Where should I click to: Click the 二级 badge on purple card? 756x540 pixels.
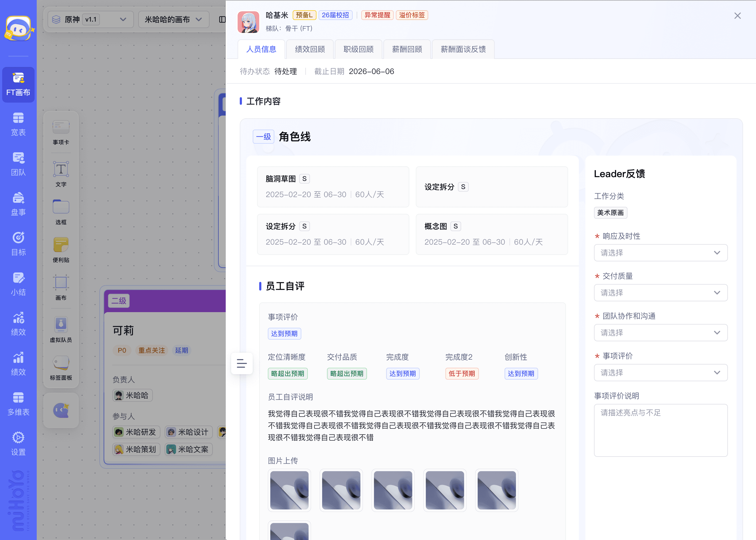click(x=119, y=301)
